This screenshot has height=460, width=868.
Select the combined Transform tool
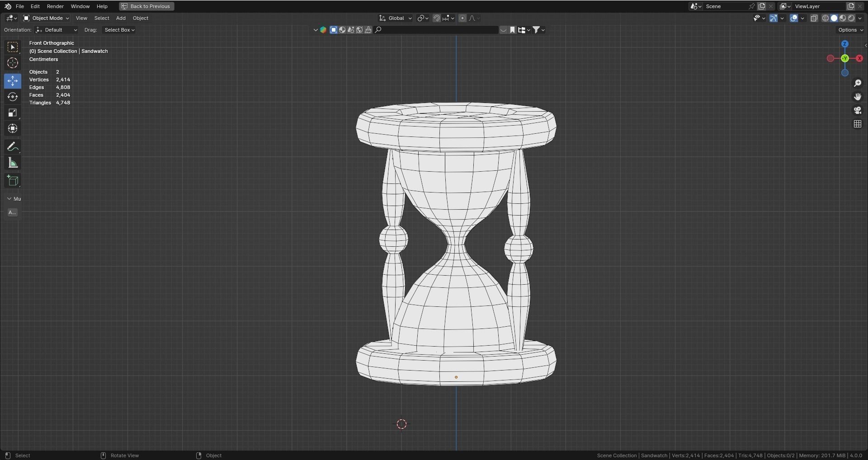13,128
